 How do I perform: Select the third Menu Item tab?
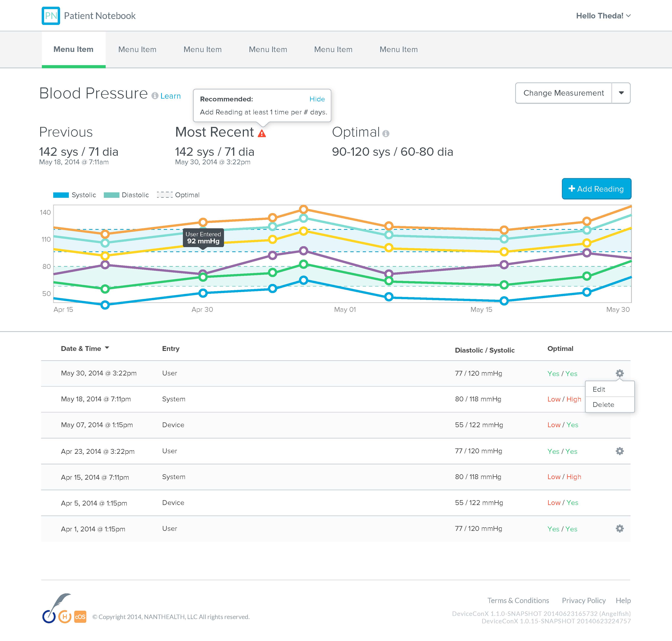(203, 49)
